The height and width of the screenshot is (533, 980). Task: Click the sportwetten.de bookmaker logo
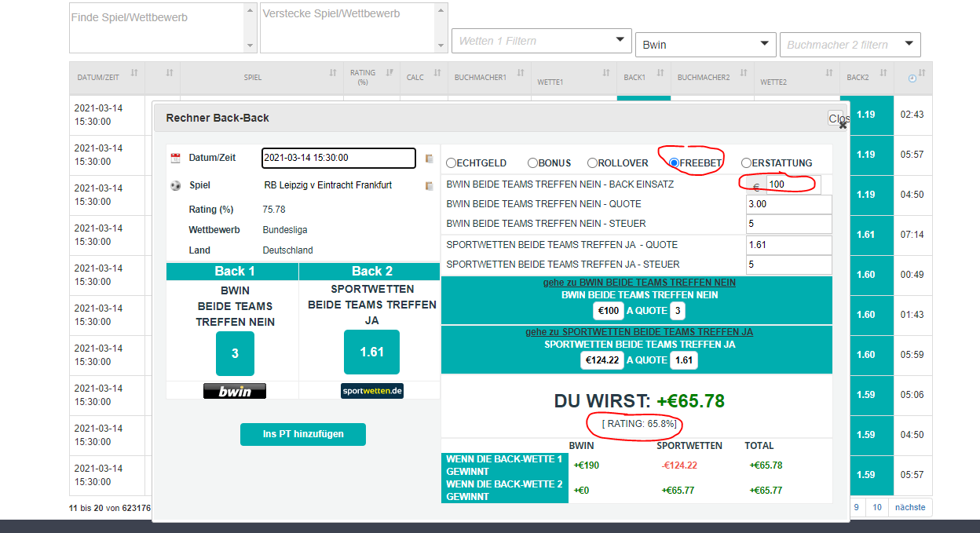(x=372, y=391)
